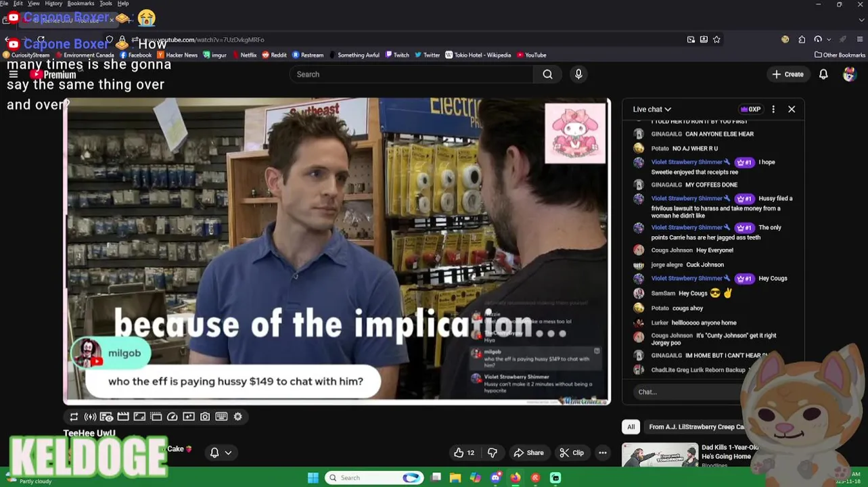This screenshot has height=487, width=868.
Task: Click the Clip button
Action: 572,453
